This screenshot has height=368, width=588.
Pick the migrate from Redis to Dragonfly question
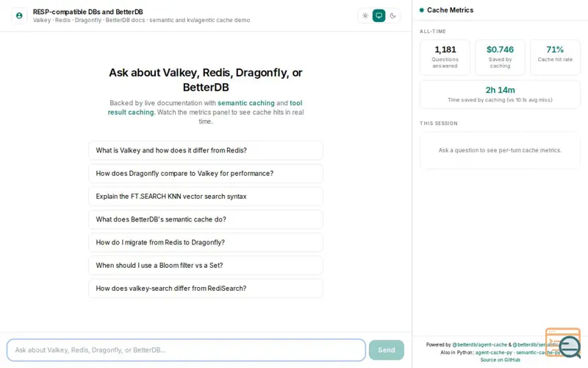(206, 242)
